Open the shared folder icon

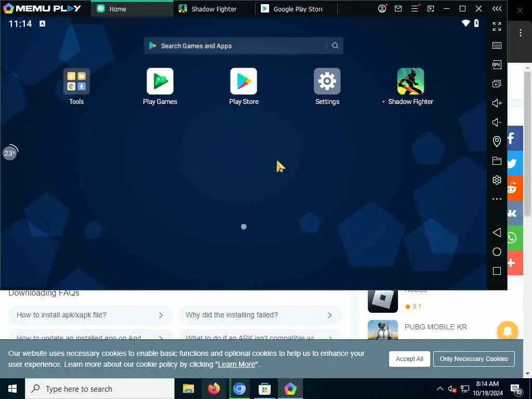[497, 161]
